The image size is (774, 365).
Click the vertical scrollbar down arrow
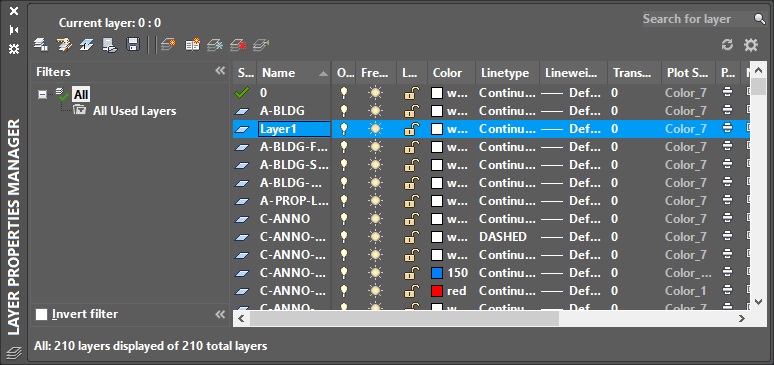(760, 301)
